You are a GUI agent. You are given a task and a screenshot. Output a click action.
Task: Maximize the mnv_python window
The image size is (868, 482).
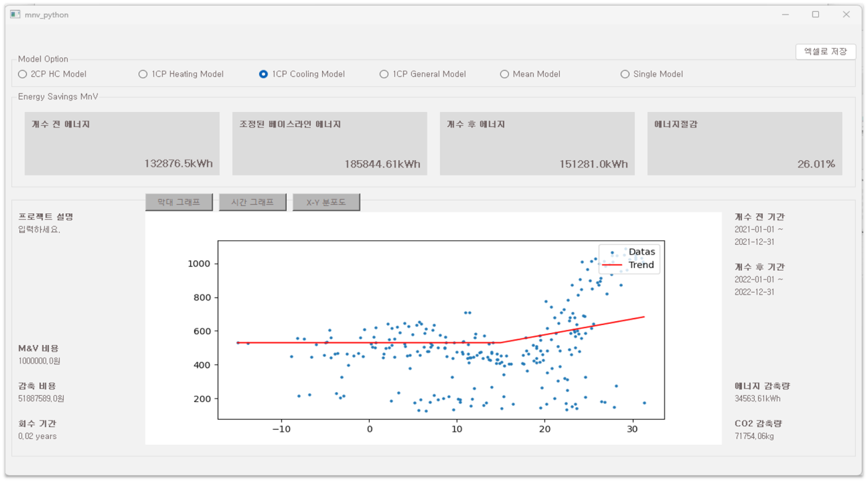click(x=816, y=15)
